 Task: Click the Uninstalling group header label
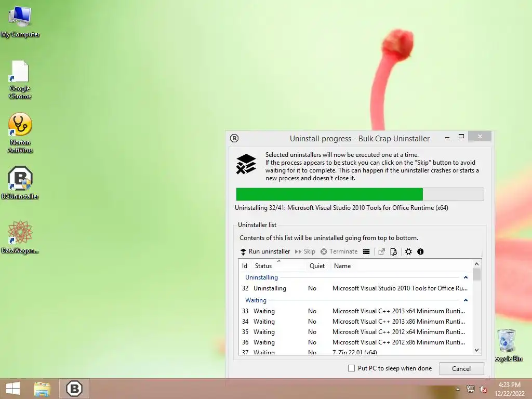click(x=261, y=277)
